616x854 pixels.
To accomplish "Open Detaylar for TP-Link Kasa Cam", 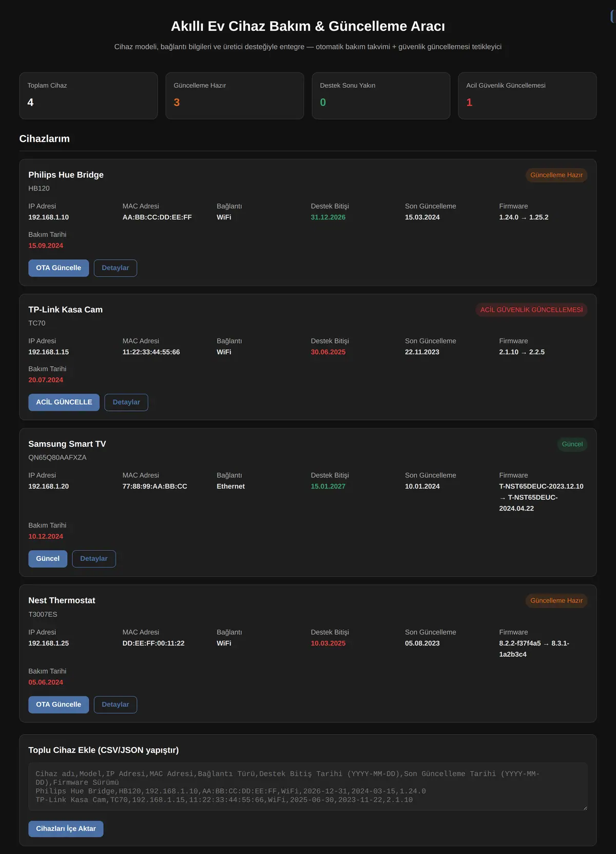I will click(x=126, y=403).
